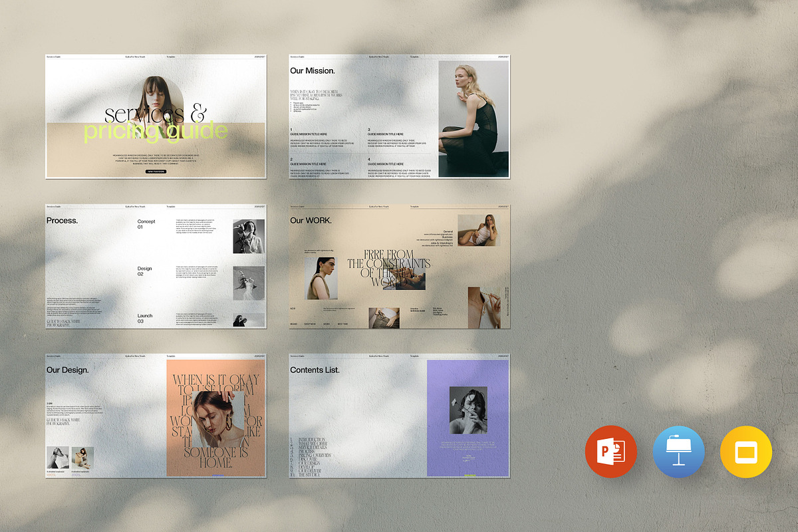This screenshot has width=798, height=532.
Task: Click the Keynote app icon
Action: (x=678, y=452)
